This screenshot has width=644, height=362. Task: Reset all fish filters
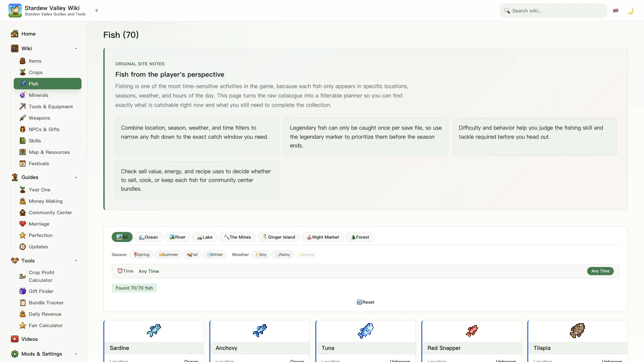(366, 302)
